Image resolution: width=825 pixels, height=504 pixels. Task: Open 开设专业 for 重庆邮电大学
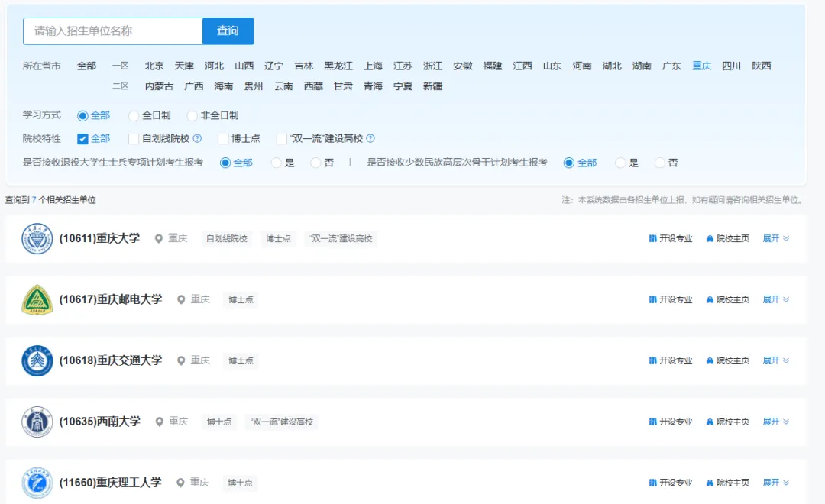tap(671, 299)
